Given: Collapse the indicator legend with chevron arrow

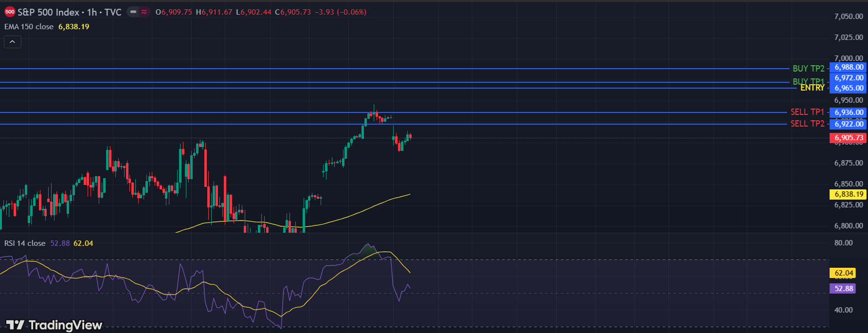Looking at the screenshot, I should [x=13, y=42].
